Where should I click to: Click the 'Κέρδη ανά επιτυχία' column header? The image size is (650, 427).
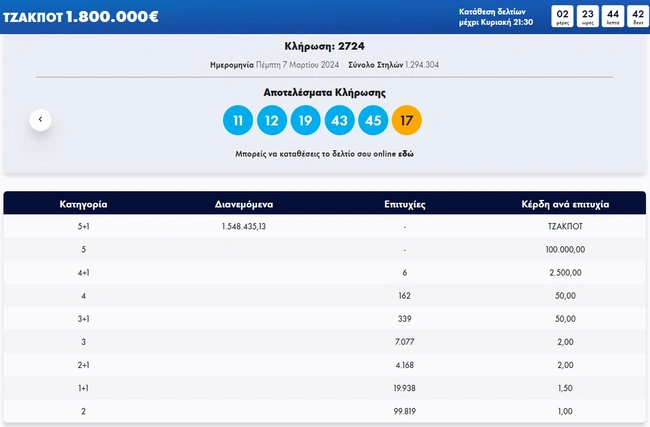565,204
